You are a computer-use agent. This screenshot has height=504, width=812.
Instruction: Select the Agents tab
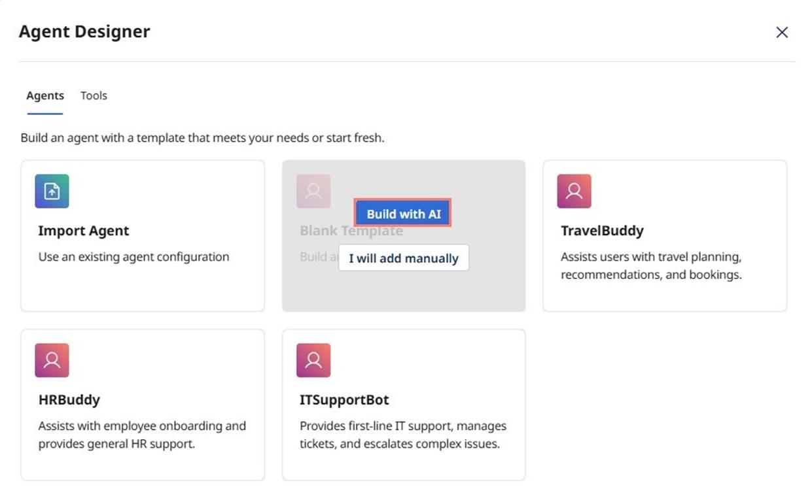click(x=45, y=95)
